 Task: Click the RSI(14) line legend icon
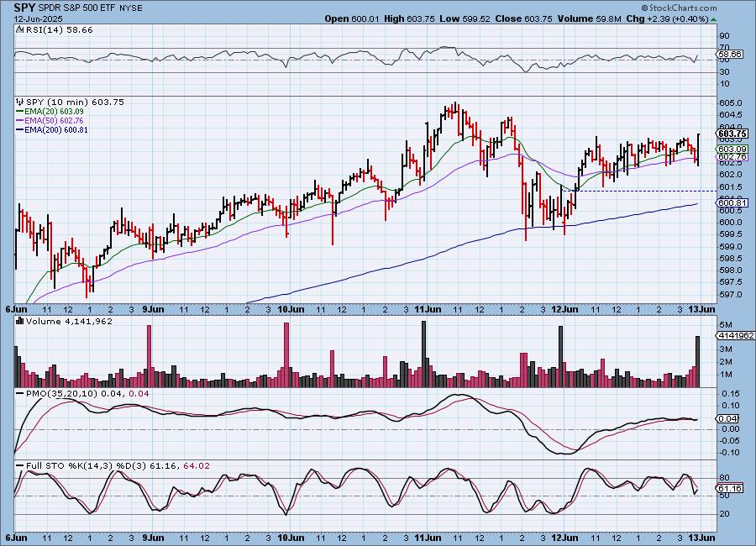19,30
